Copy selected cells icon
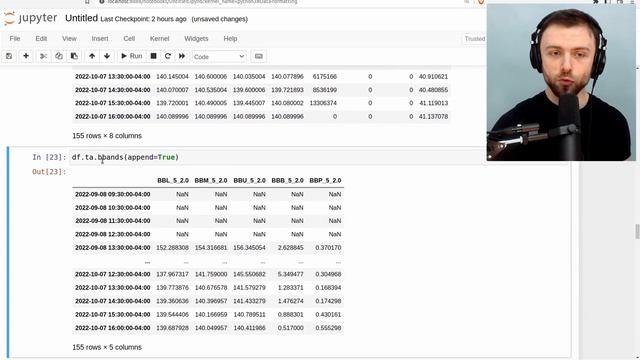Screen dimensions: 640x360 coord(59,56)
